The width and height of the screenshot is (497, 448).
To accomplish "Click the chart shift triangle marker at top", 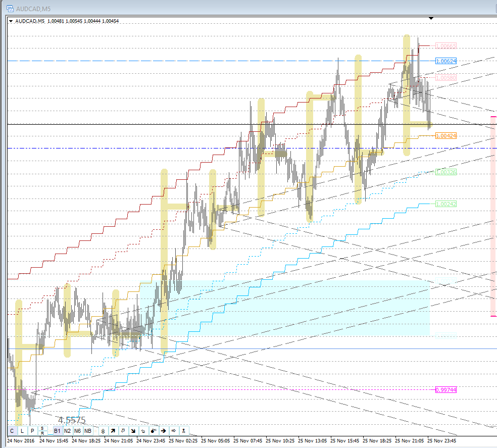I will (431, 18).
